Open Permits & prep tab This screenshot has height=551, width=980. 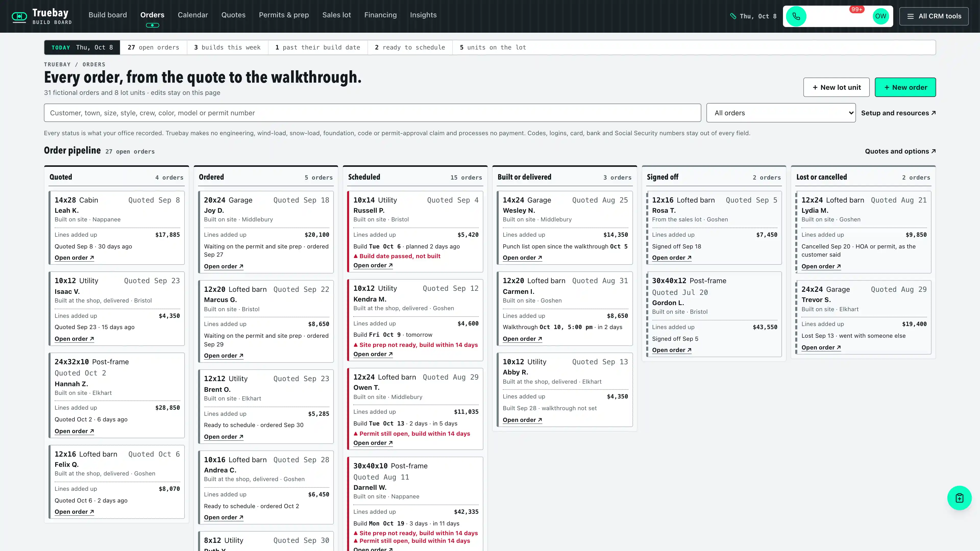pos(284,15)
